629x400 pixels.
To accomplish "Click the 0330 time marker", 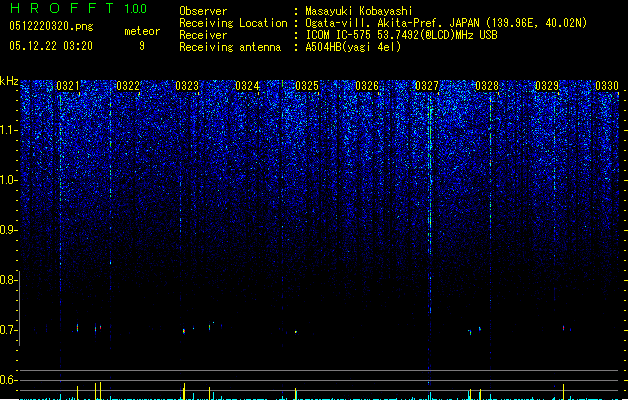I will (607, 86).
